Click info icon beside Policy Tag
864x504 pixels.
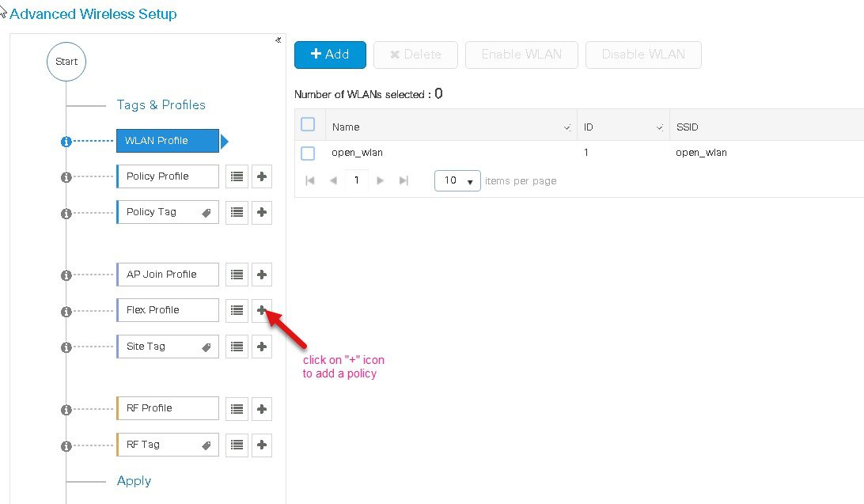pos(66,213)
